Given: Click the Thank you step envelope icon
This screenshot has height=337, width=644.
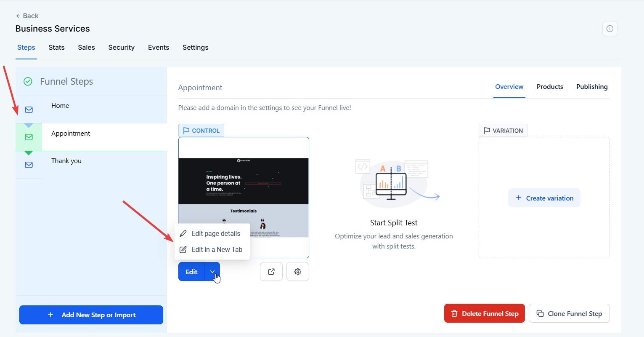Looking at the screenshot, I should tap(29, 165).
